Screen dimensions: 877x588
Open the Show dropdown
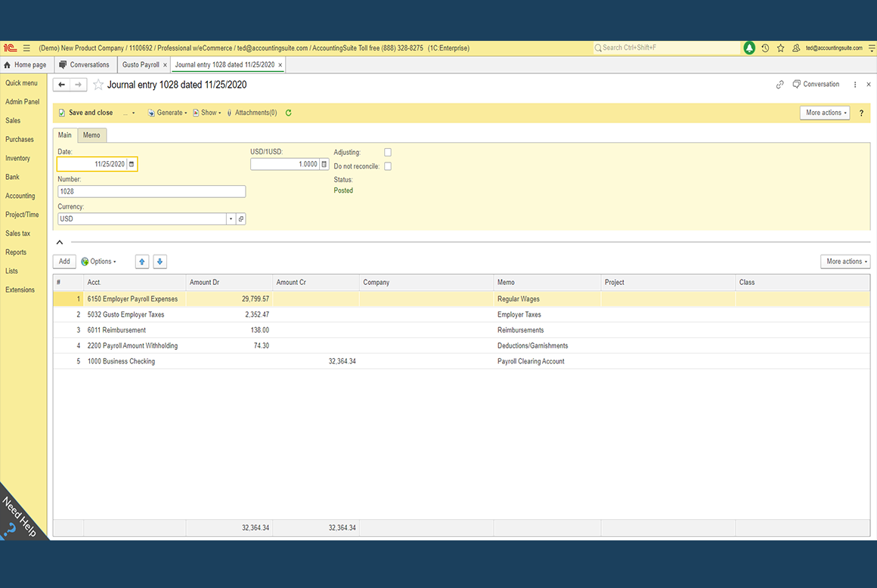[207, 113]
